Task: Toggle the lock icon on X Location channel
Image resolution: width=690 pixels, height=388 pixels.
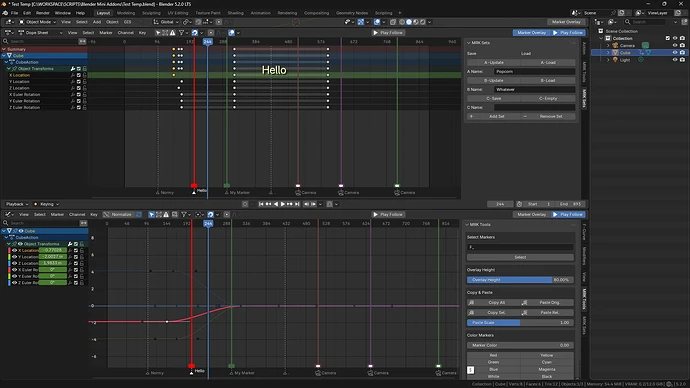Action: click(x=84, y=75)
